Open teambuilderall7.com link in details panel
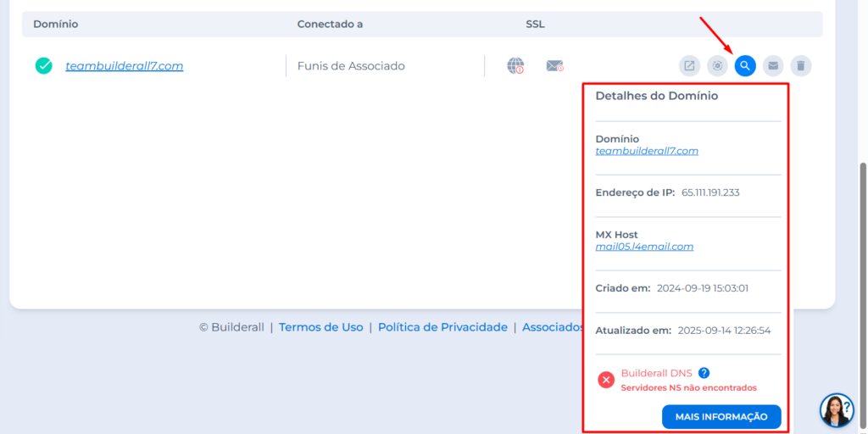Image resolution: width=868 pixels, height=434 pixels. tap(647, 151)
